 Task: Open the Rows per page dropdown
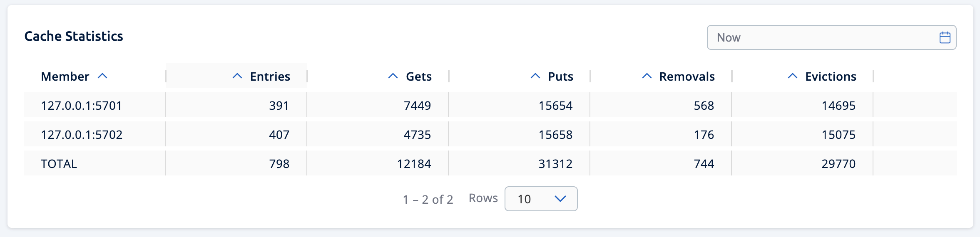tap(541, 199)
